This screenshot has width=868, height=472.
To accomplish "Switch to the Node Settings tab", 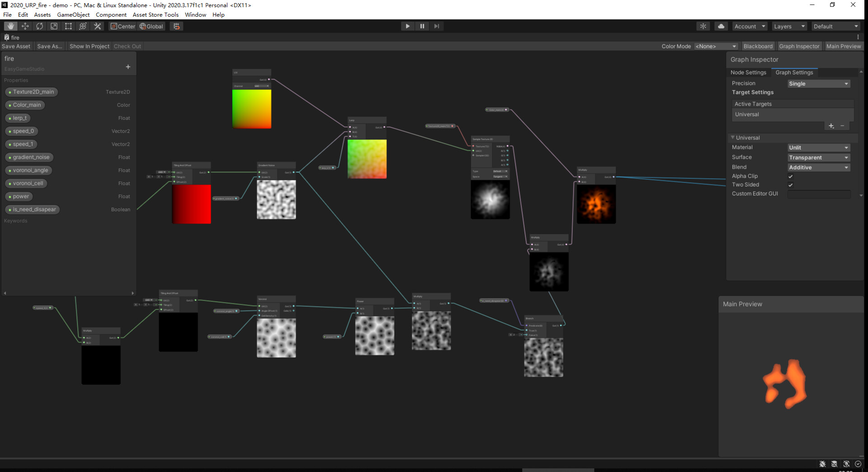I will click(x=748, y=72).
